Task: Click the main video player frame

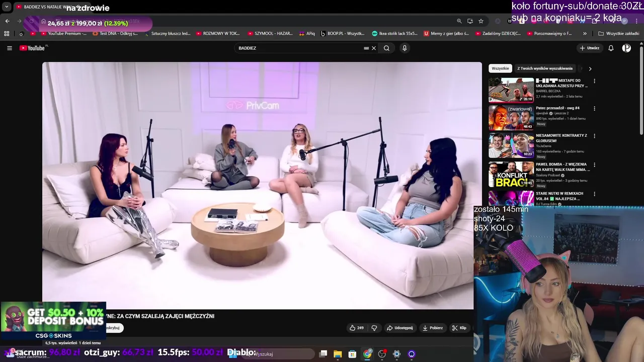Action: [x=262, y=186]
